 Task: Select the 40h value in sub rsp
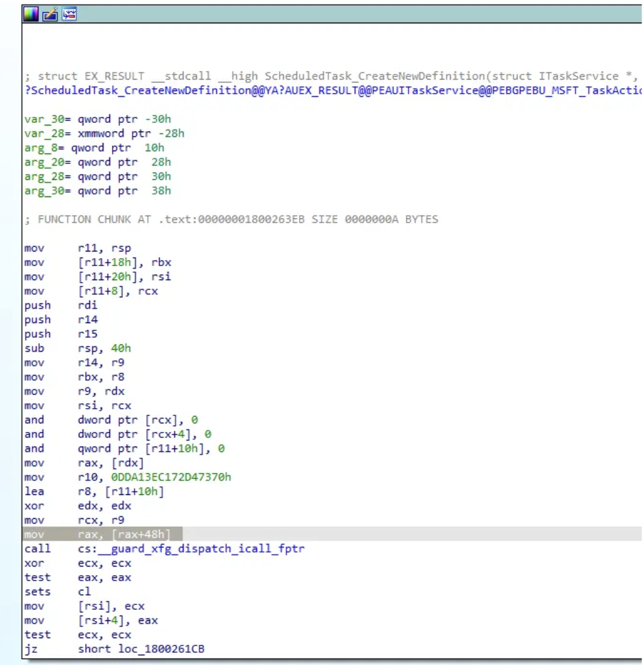120,349
